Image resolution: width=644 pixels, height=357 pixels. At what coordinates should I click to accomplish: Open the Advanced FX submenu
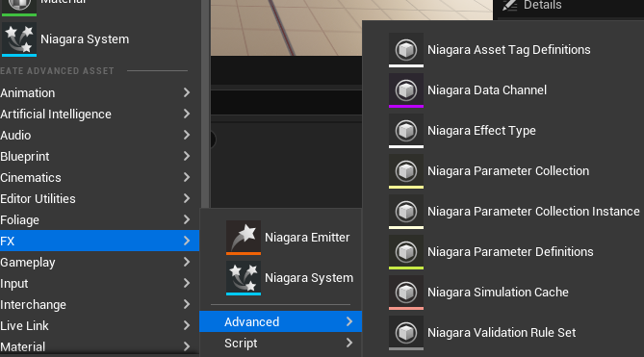[x=280, y=321]
